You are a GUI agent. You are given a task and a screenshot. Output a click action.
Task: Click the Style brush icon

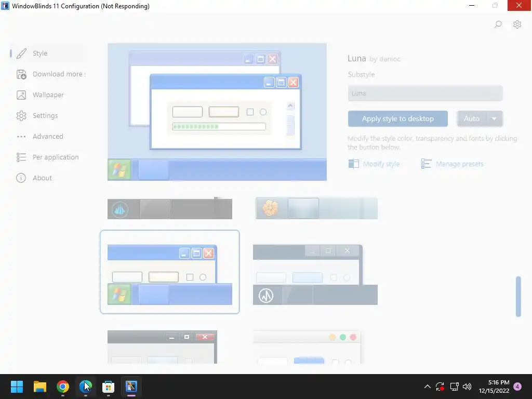[x=21, y=54]
